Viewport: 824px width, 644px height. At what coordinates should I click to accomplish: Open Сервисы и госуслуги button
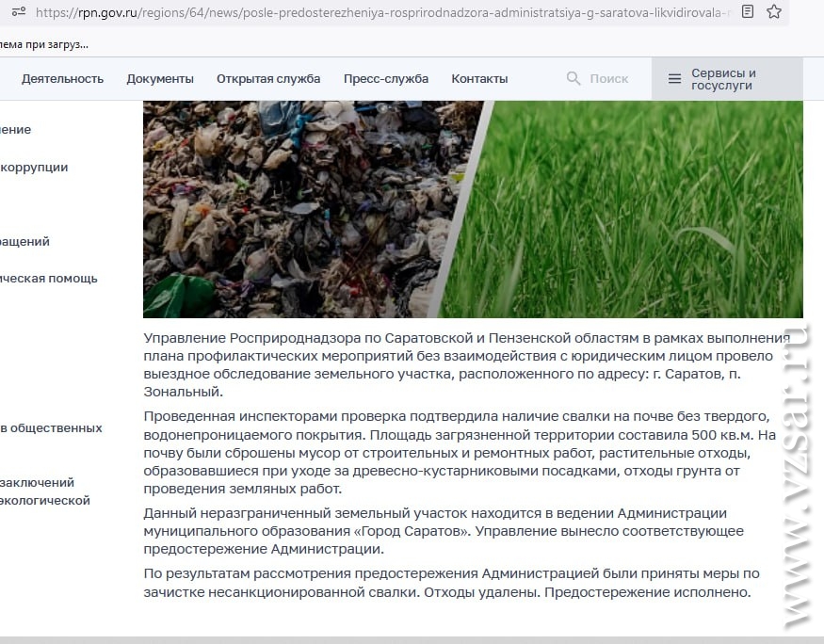727,79
